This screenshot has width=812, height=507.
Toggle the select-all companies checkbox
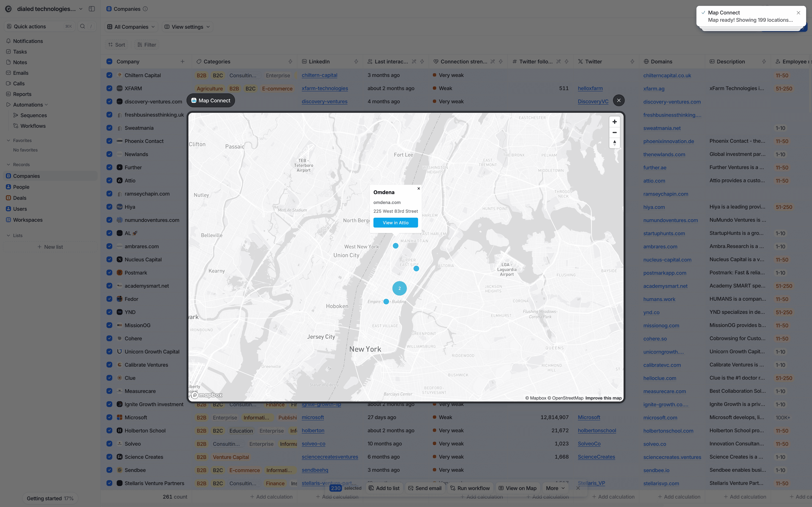(x=109, y=61)
